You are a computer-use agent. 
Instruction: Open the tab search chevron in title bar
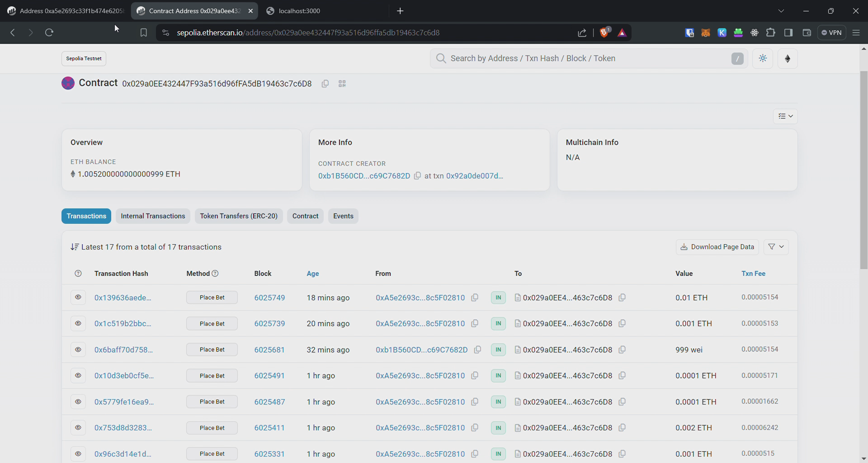tap(781, 11)
